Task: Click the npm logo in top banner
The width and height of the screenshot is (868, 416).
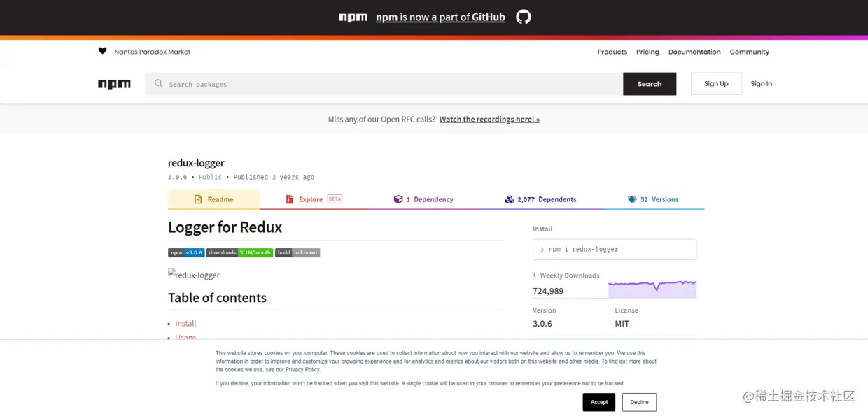Action: [353, 17]
